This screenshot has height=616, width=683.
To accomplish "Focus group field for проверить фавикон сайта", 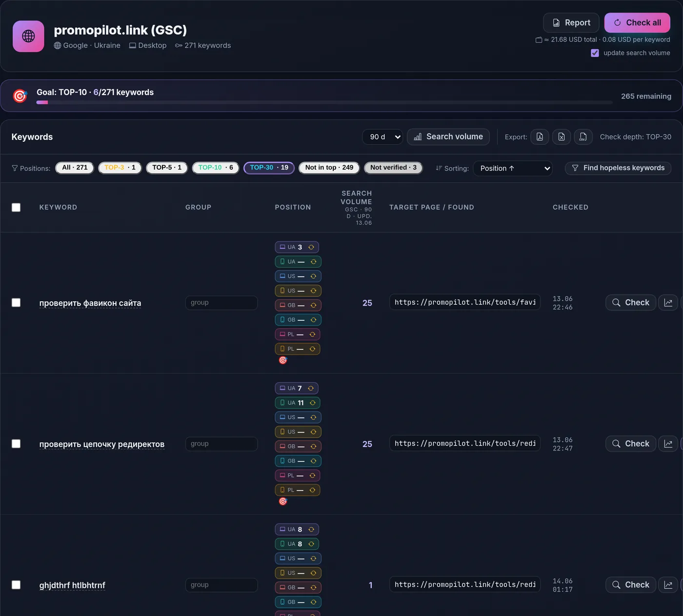I will point(221,303).
